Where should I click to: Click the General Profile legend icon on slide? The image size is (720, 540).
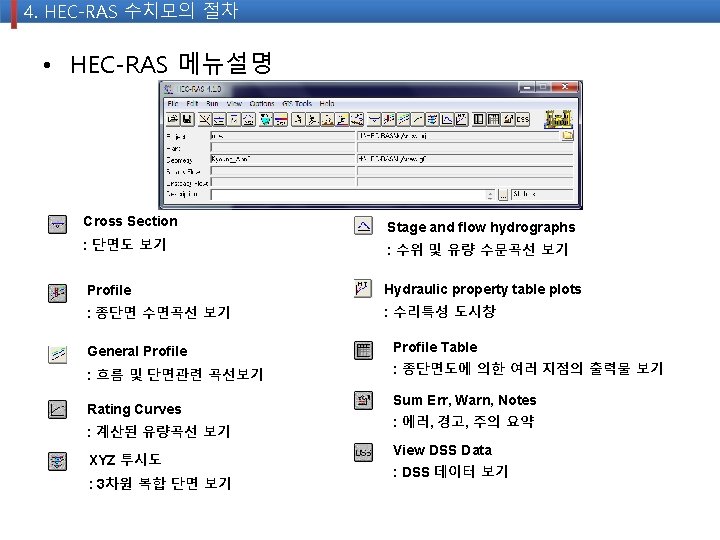57,354
